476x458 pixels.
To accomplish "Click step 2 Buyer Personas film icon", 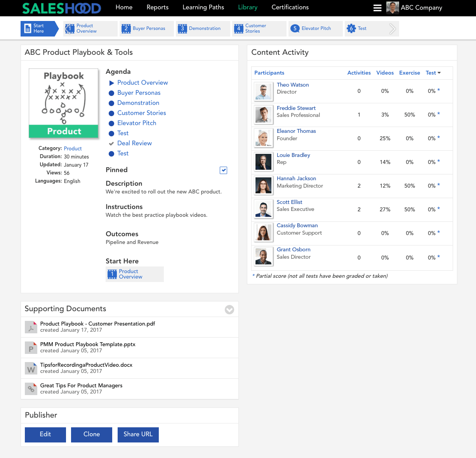I will click(x=126, y=28).
